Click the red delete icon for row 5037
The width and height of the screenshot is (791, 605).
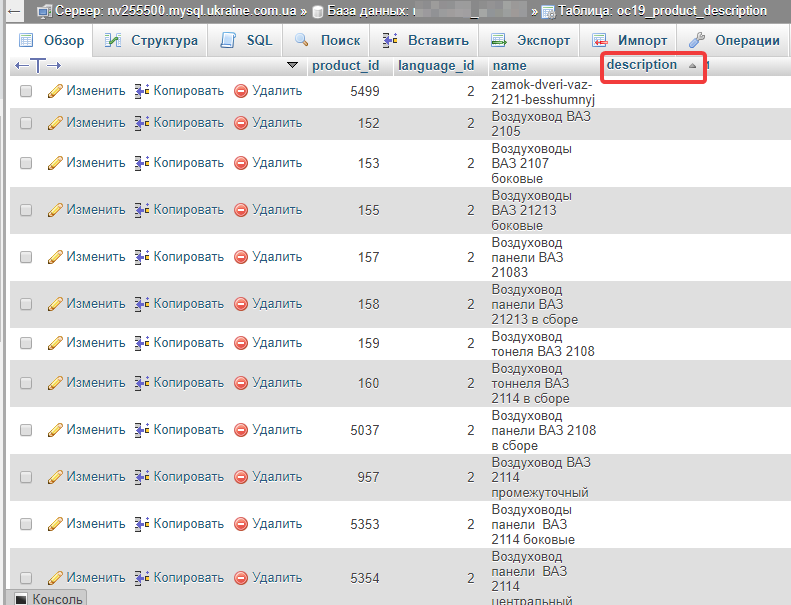click(241, 430)
